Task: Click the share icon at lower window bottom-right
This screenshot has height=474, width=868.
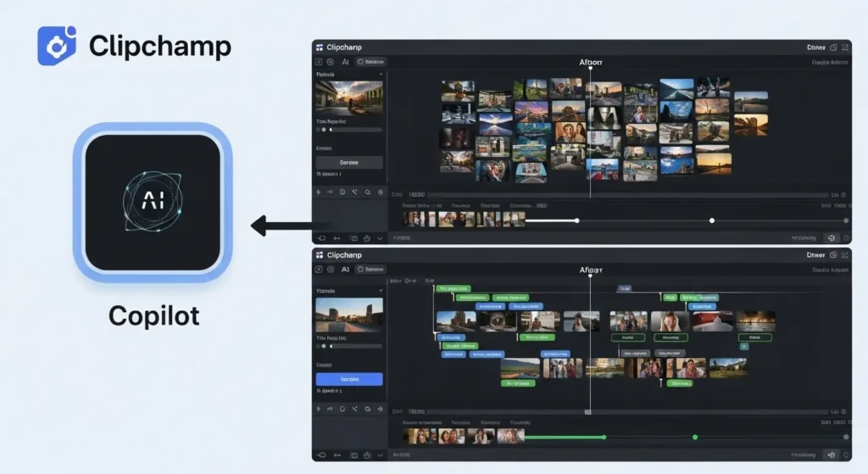Action: [x=832, y=455]
